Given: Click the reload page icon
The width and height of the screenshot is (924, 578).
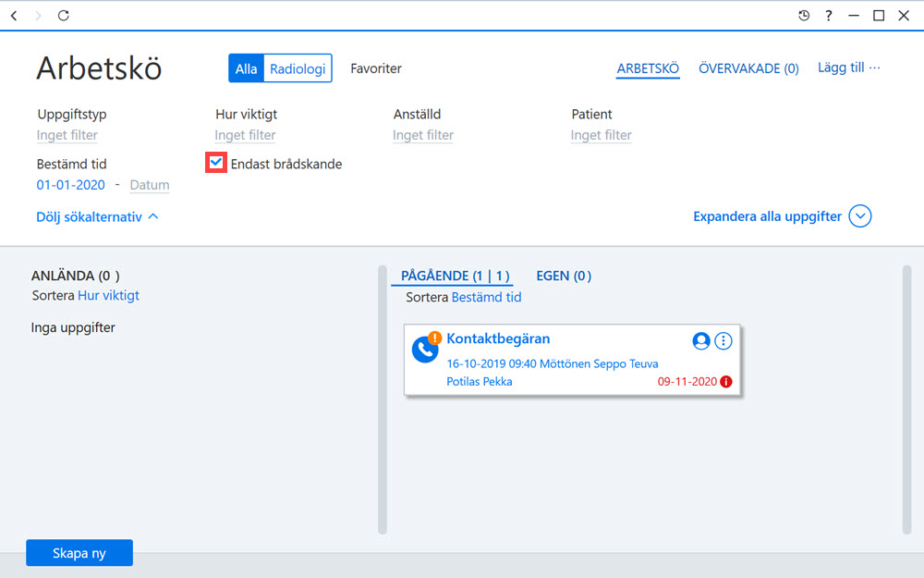Looking at the screenshot, I should pyautogui.click(x=64, y=16).
